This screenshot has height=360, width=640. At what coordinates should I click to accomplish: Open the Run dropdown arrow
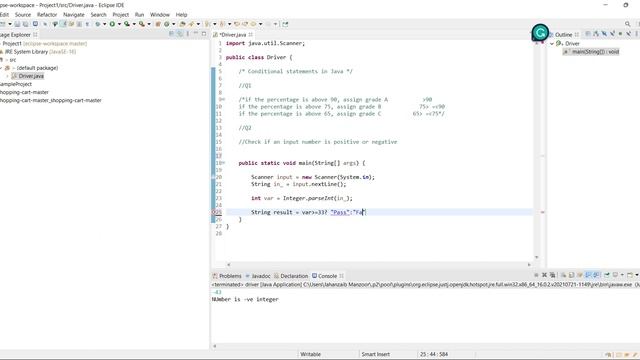tap(119, 24)
